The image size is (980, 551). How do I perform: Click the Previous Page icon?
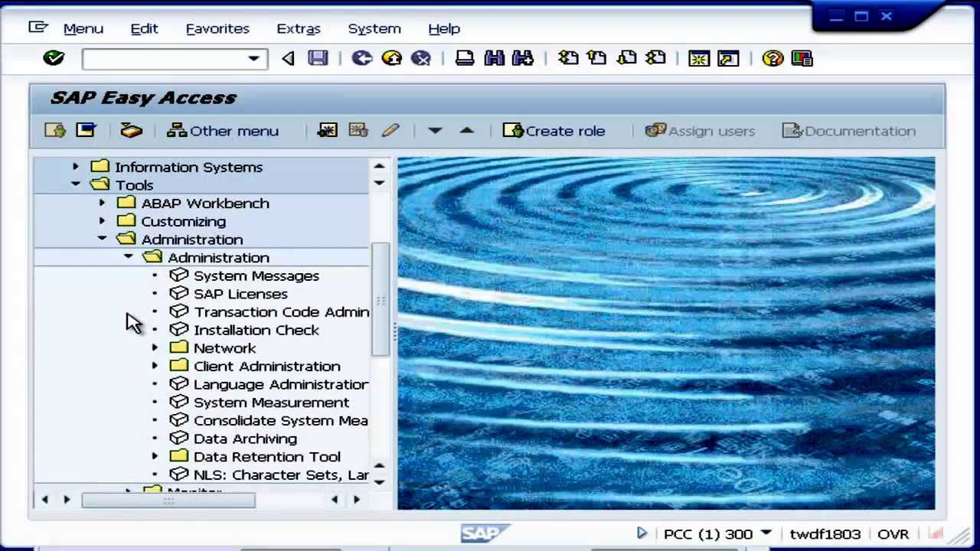pos(596,58)
